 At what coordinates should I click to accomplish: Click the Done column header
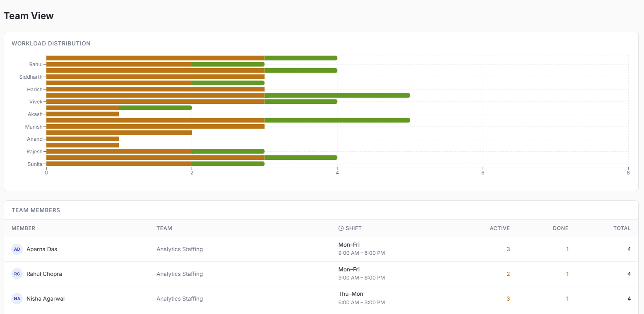[560, 228]
